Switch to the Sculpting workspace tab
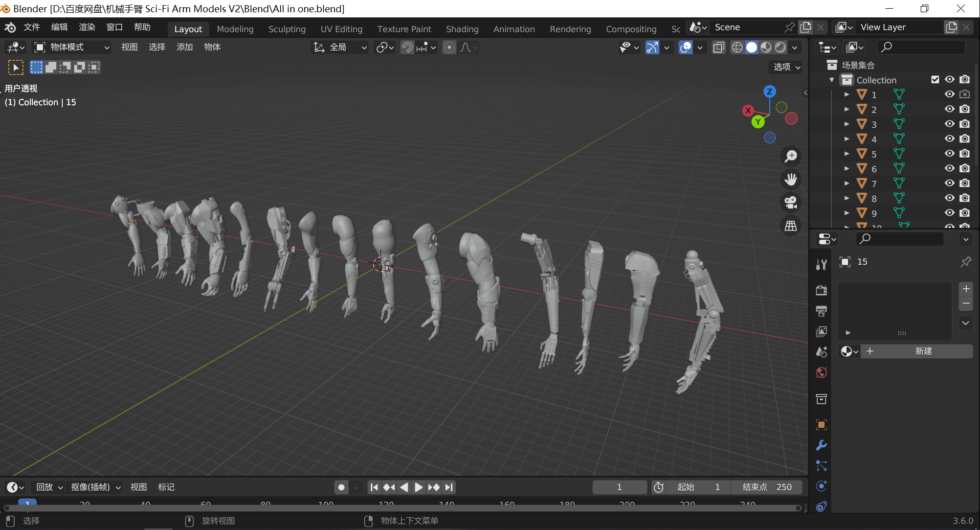Image resolution: width=980 pixels, height=530 pixels. point(287,29)
